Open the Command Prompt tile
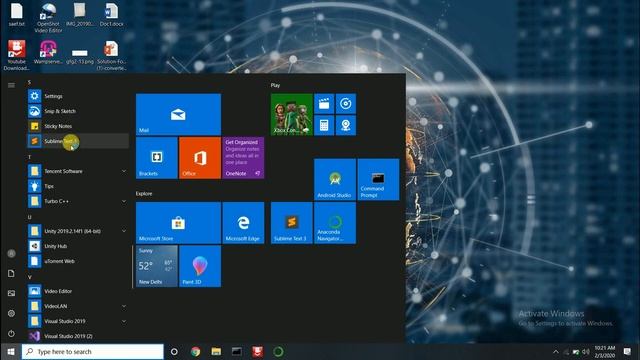 pos(378,180)
